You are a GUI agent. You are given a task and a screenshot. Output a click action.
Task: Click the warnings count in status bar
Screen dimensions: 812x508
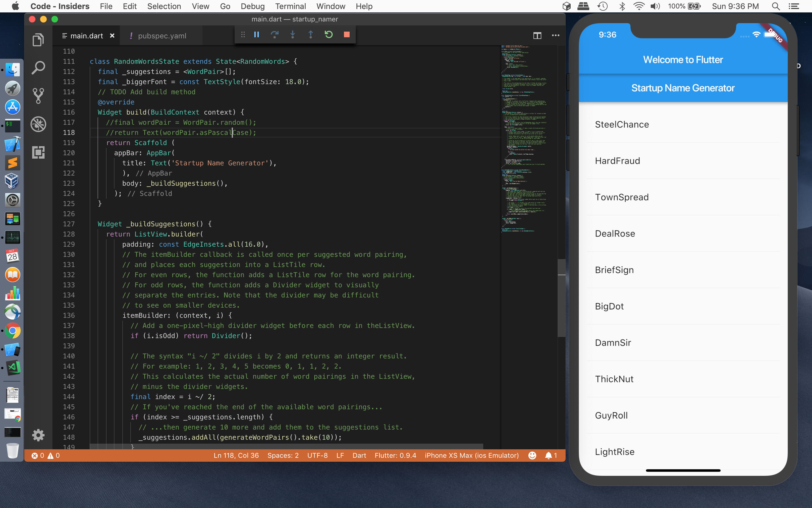pyautogui.click(x=54, y=455)
